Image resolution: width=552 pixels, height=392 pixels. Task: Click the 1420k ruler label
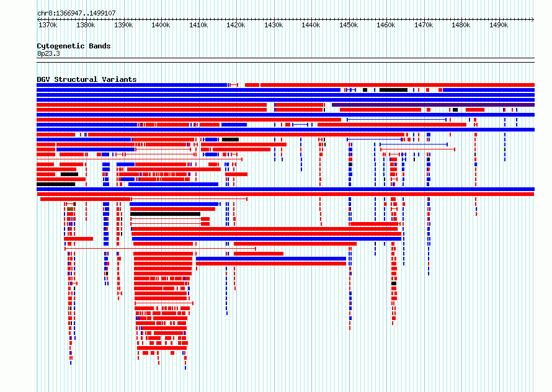(x=236, y=25)
